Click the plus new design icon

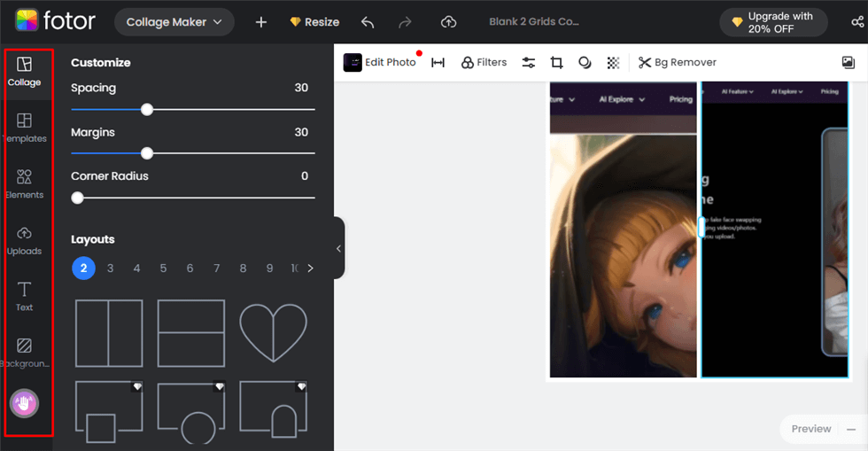pyautogui.click(x=260, y=22)
